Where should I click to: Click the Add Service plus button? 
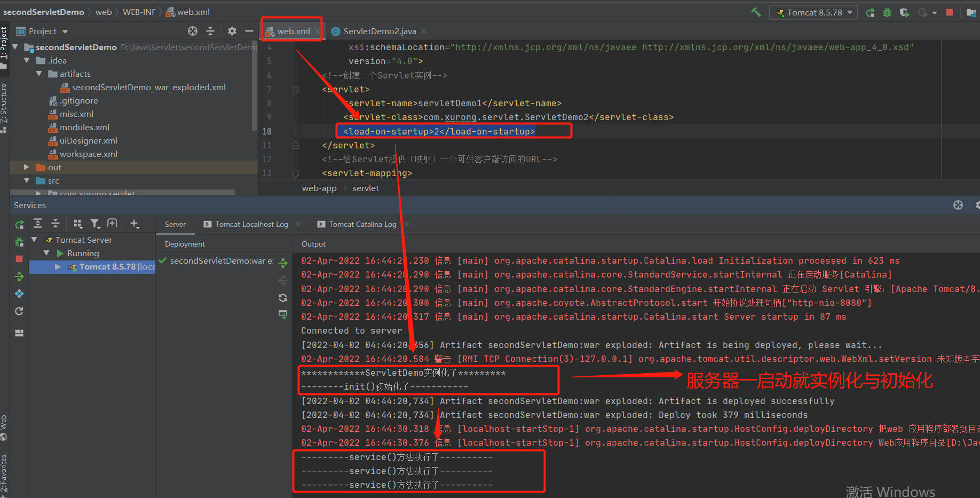(135, 224)
